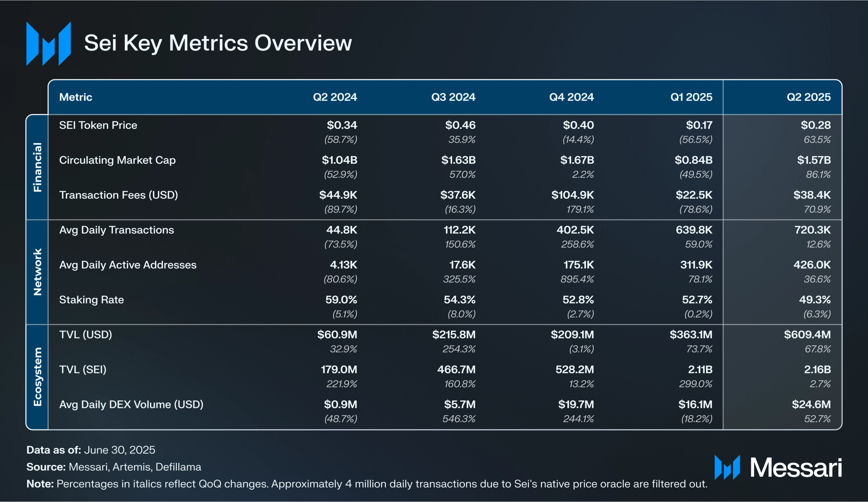Select the '$0.9M' DEX volume value
This screenshot has height=502, width=868.
pyautogui.click(x=340, y=404)
